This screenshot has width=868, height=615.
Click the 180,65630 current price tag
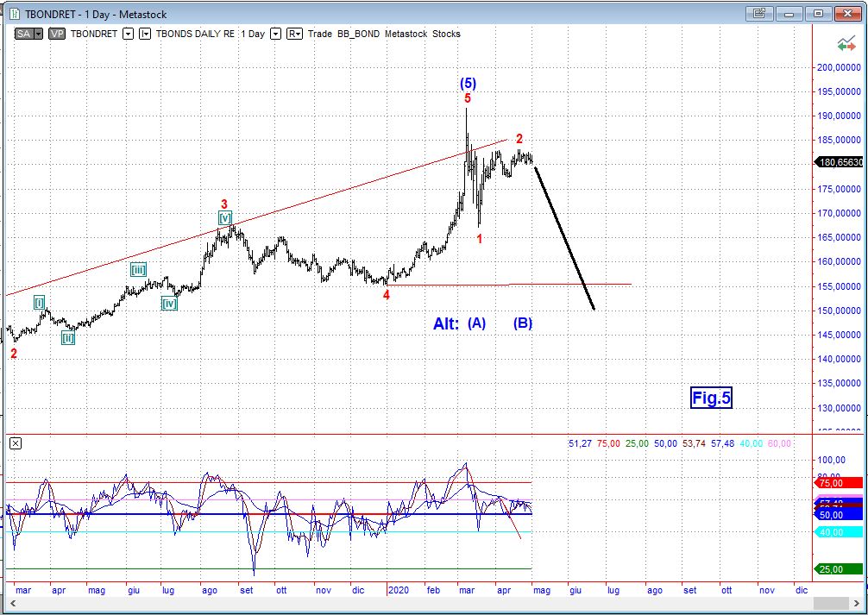[x=840, y=162]
